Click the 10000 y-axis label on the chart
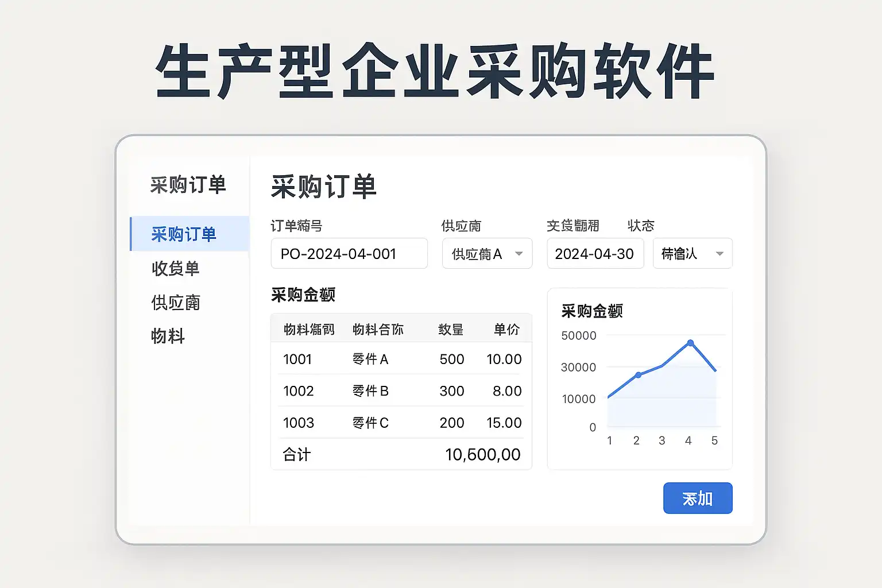 click(579, 399)
